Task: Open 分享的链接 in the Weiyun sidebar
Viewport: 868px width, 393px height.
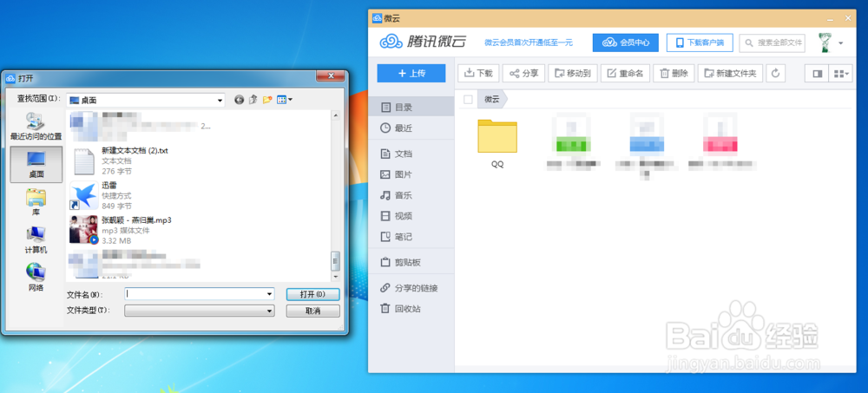Action: pos(411,288)
